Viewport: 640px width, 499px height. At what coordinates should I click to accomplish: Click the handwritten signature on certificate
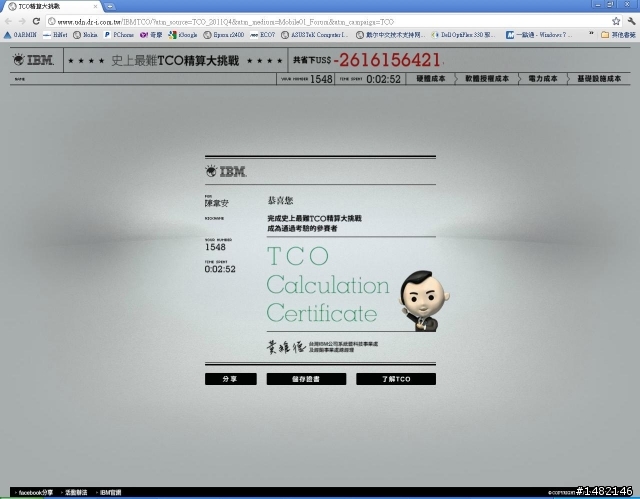(x=286, y=347)
